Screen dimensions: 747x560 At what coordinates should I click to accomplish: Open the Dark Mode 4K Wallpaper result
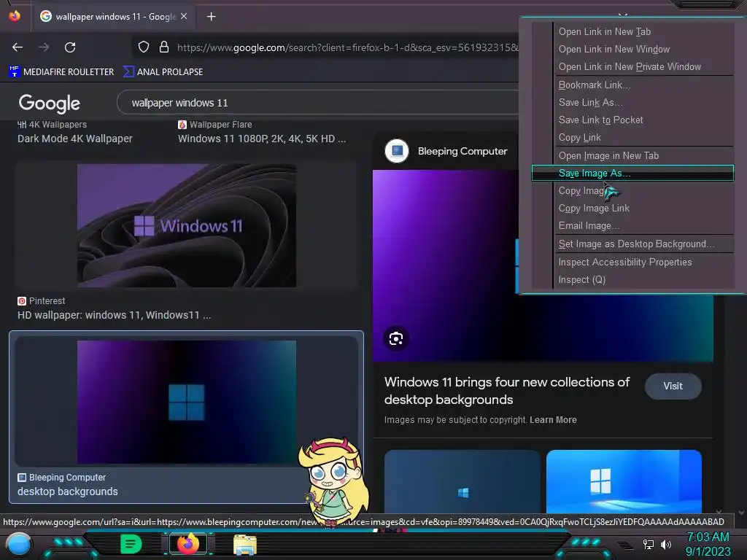pyautogui.click(x=75, y=139)
